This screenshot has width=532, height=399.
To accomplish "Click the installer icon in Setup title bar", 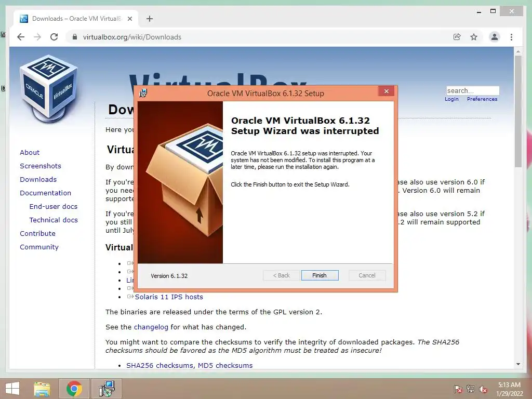I will pyautogui.click(x=143, y=93).
